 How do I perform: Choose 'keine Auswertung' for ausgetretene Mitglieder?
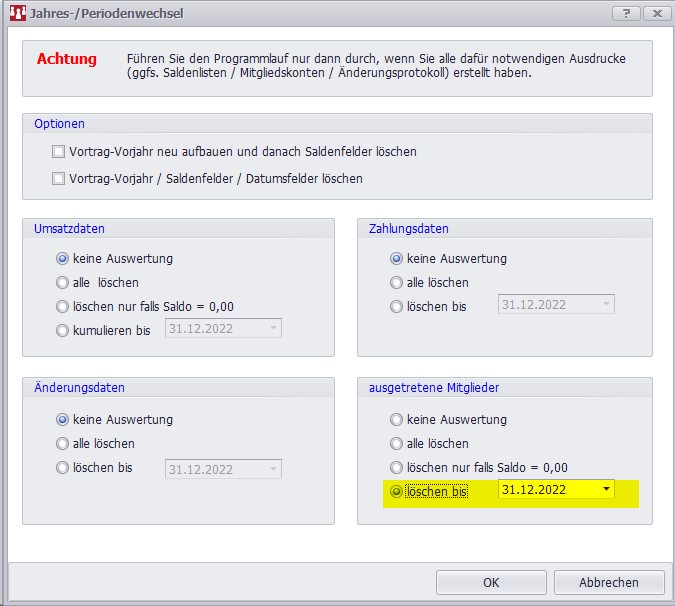(397, 420)
